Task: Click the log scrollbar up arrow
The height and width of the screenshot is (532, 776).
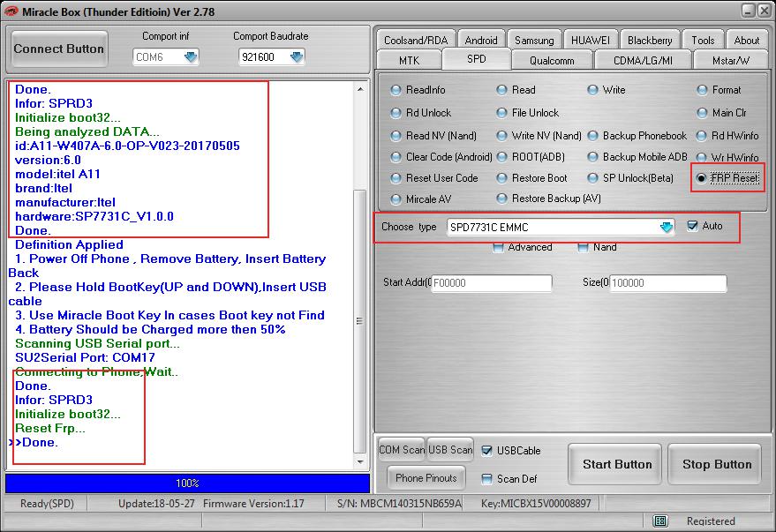Action: pos(360,89)
